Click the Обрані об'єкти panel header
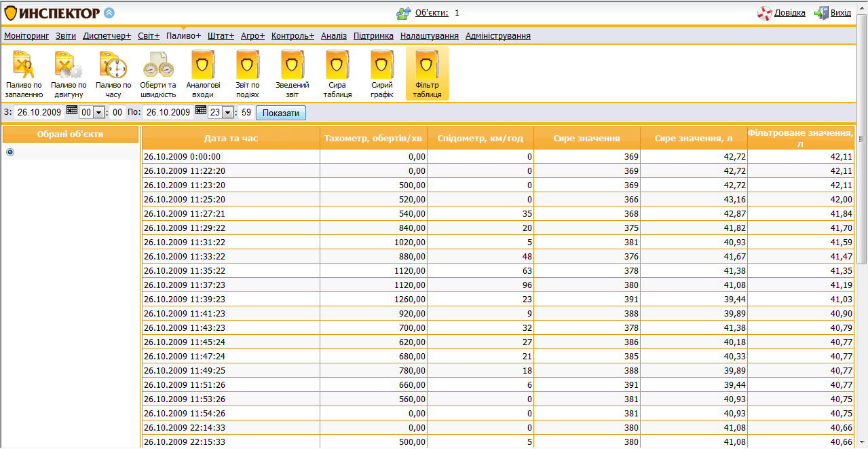This screenshot has width=868, height=449. (71, 134)
